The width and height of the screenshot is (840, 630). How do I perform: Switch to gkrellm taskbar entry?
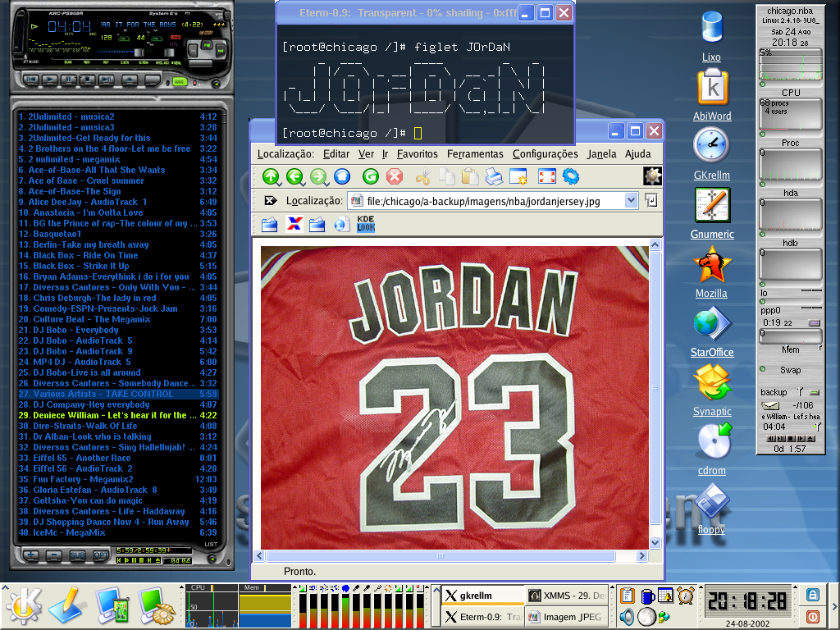pyautogui.click(x=482, y=596)
